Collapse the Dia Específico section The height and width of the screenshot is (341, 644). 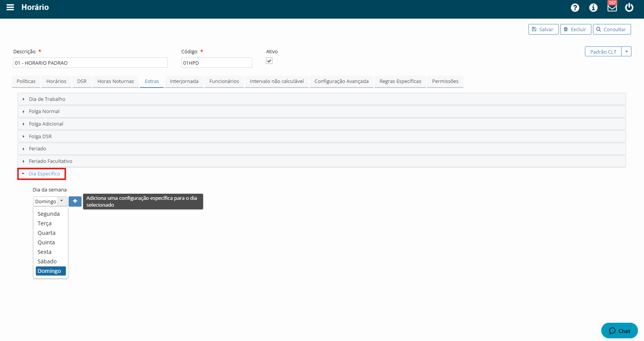(42, 174)
